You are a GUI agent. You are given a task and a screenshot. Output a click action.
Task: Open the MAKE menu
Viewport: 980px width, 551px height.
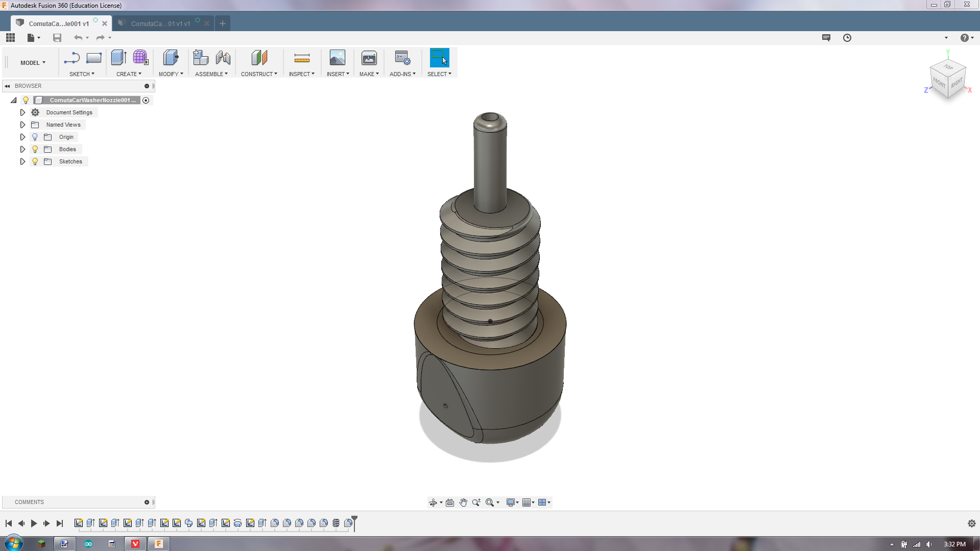click(x=369, y=74)
